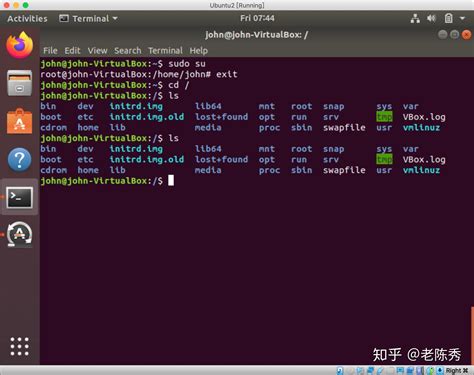
Task: Click the network icon in top bar
Action: 415,18
